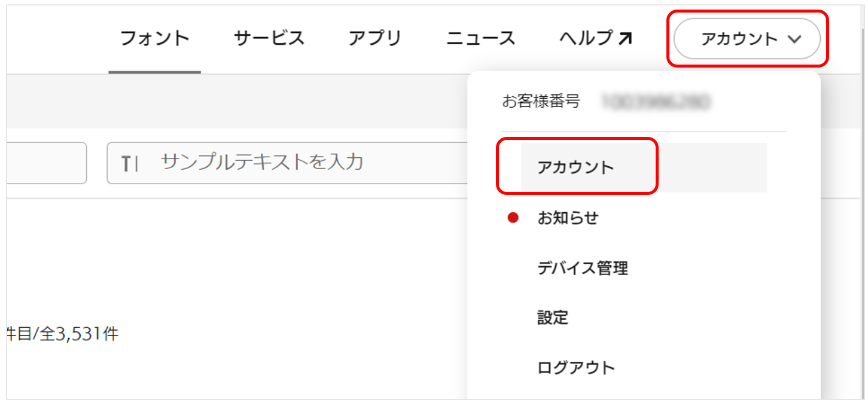Choose デバイス管理 in the account menu
The width and height of the screenshot is (868, 403).
tap(582, 268)
